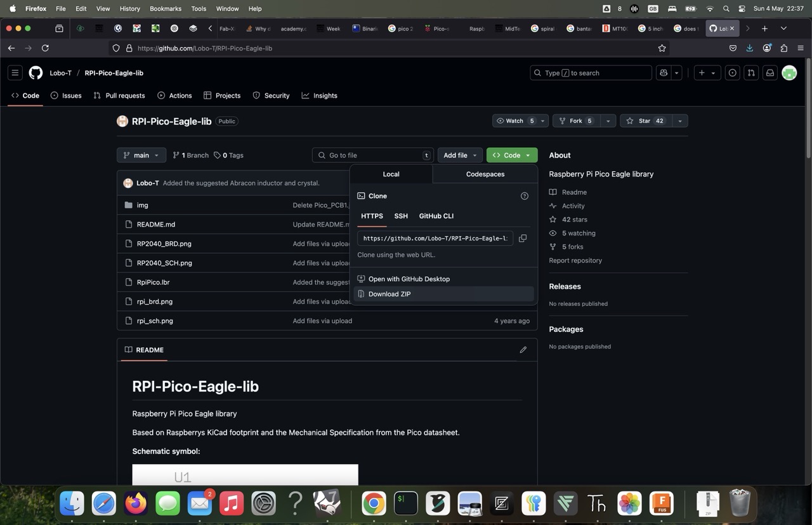Open Mail app from the dock

coord(199,503)
